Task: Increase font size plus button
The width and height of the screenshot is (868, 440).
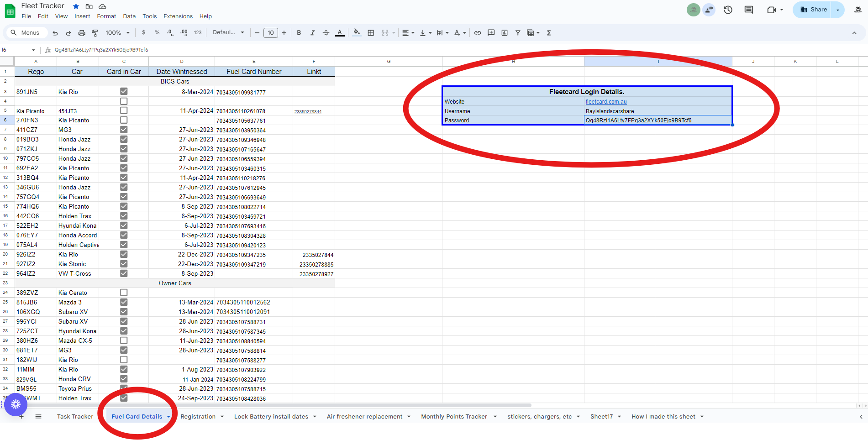Action: click(x=284, y=33)
